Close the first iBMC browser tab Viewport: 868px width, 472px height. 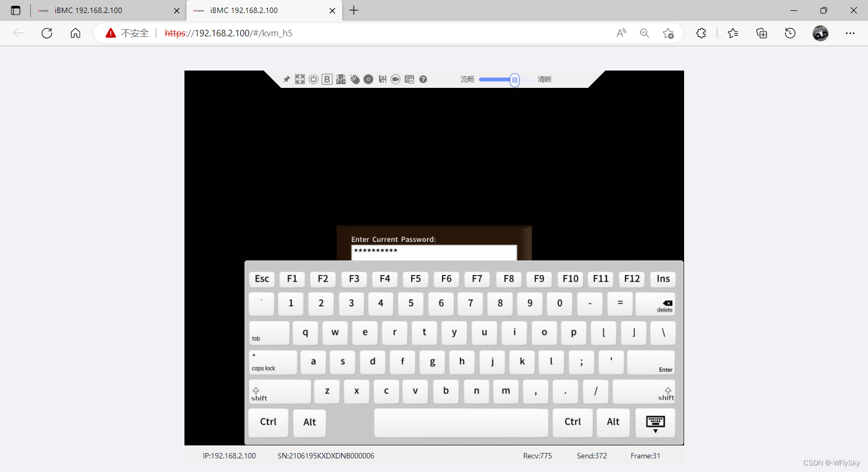coord(176,10)
